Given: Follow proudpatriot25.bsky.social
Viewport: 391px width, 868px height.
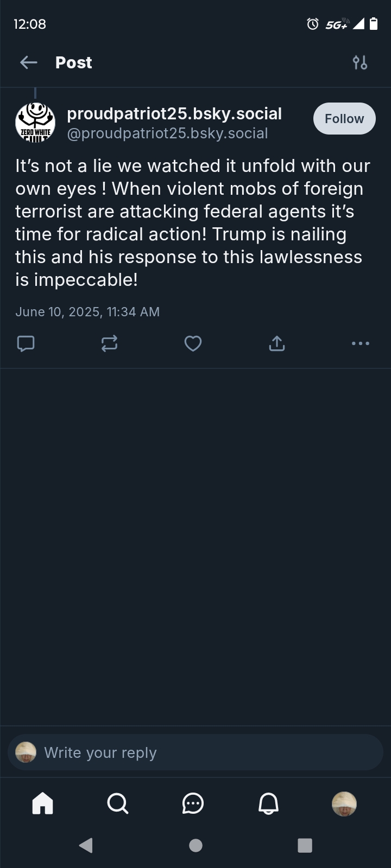Looking at the screenshot, I should pyautogui.click(x=344, y=118).
